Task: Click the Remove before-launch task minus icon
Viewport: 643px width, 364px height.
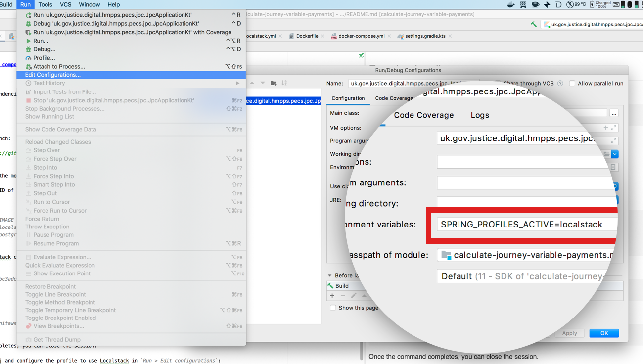Action: click(x=343, y=296)
